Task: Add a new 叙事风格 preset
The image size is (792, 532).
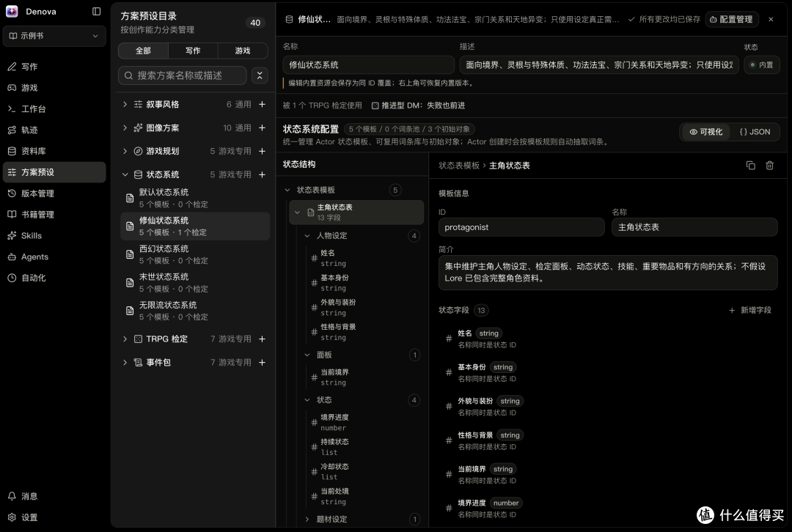Action: click(262, 105)
